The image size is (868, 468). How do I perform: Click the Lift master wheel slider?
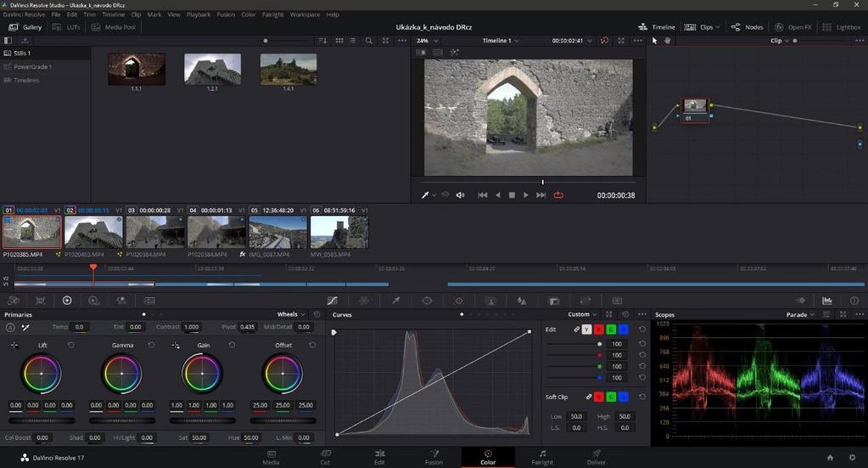click(42, 420)
